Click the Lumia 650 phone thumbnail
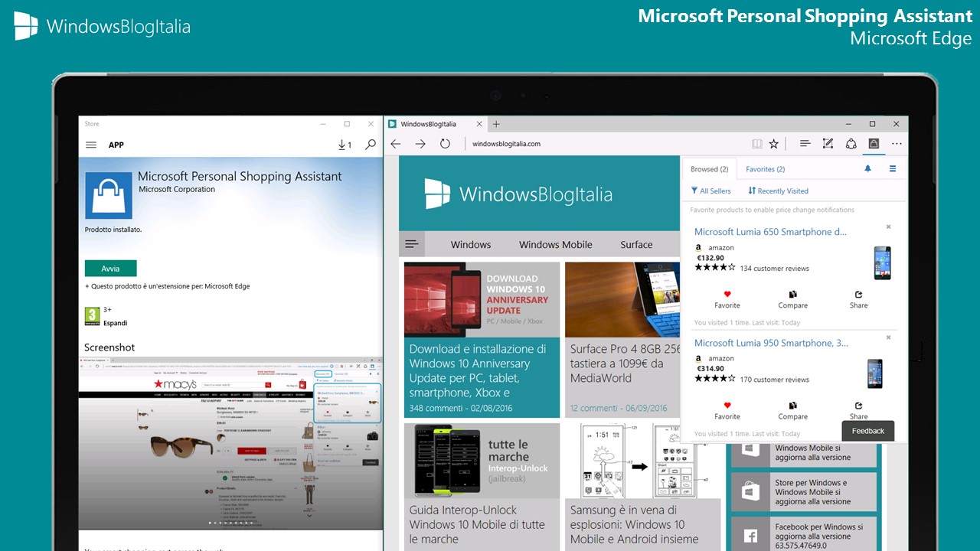The image size is (980, 551). coord(882,262)
